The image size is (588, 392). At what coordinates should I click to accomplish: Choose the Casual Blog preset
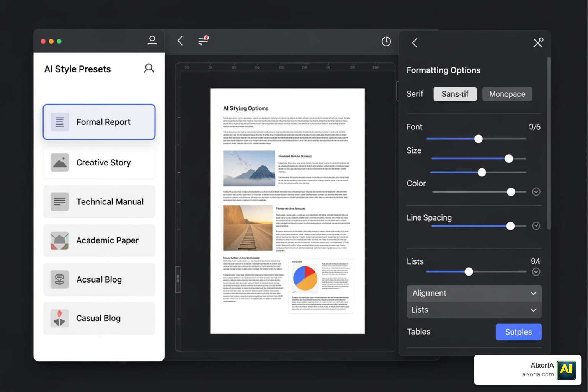tap(99, 318)
